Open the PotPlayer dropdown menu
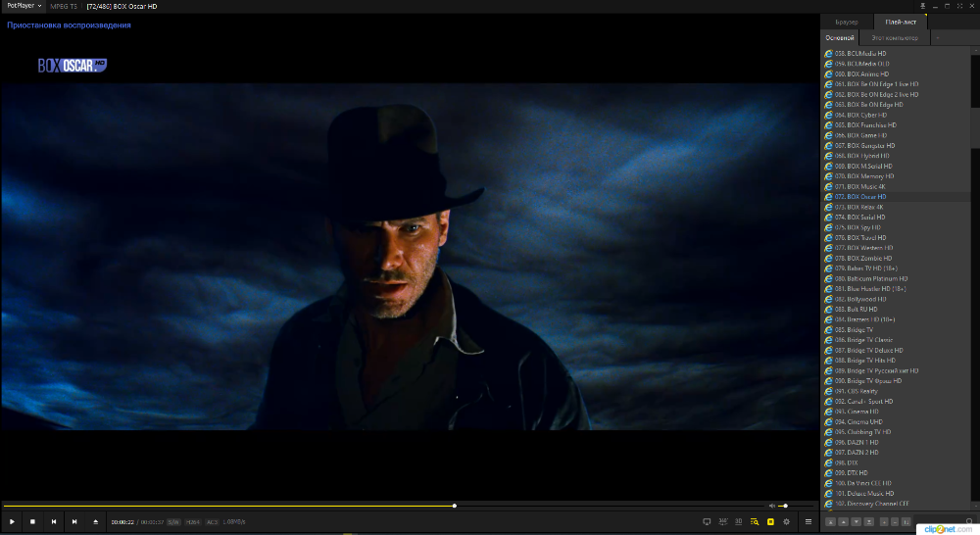The height and width of the screenshot is (535, 980). click(24, 6)
